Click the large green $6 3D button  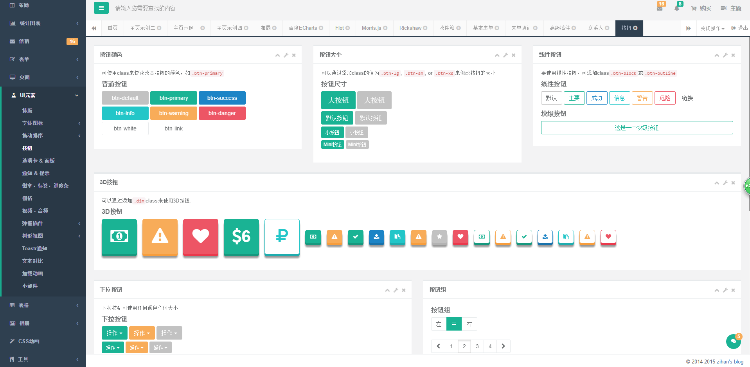(242, 237)
